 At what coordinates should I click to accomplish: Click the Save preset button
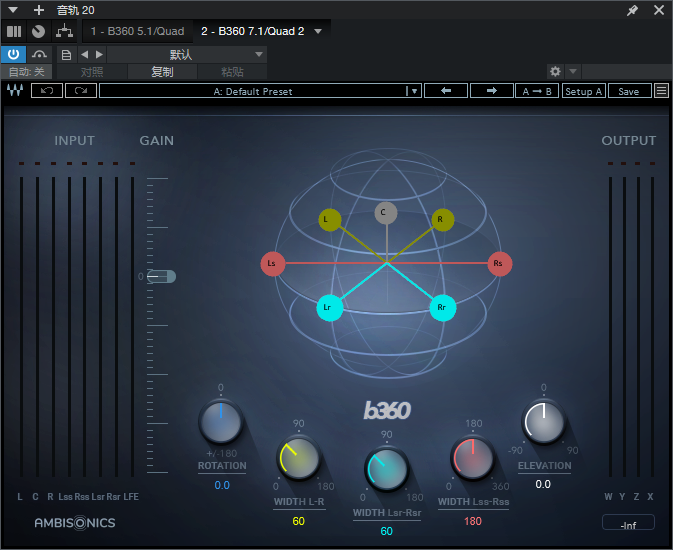tap(628, 91)
